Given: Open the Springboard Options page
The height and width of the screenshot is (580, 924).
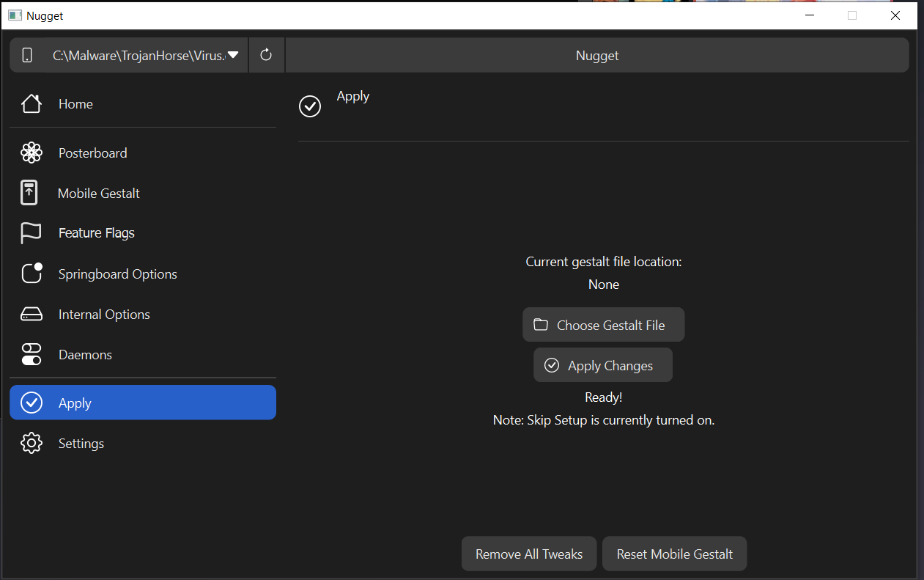Looking at the screenshot, I should click(143, 274).
